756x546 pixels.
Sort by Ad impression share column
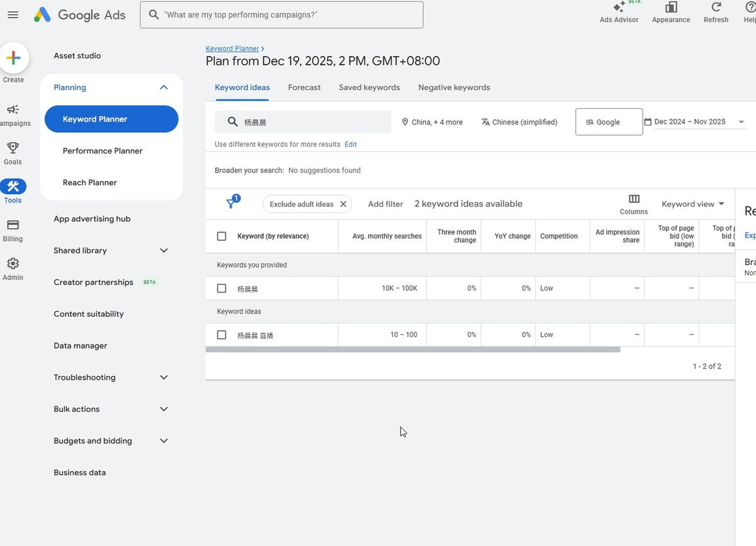click(617, 236)
